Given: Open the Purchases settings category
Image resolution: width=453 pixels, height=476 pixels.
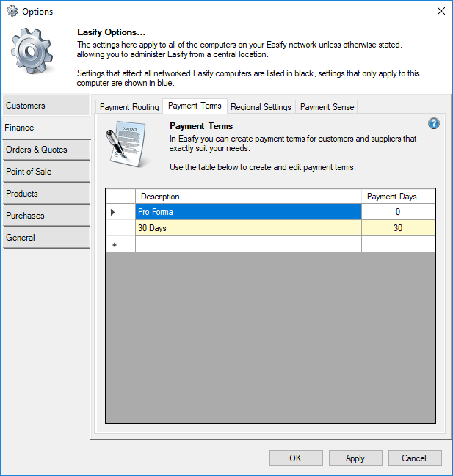Looking at the screenshot, I should click(x=46, y=216).
